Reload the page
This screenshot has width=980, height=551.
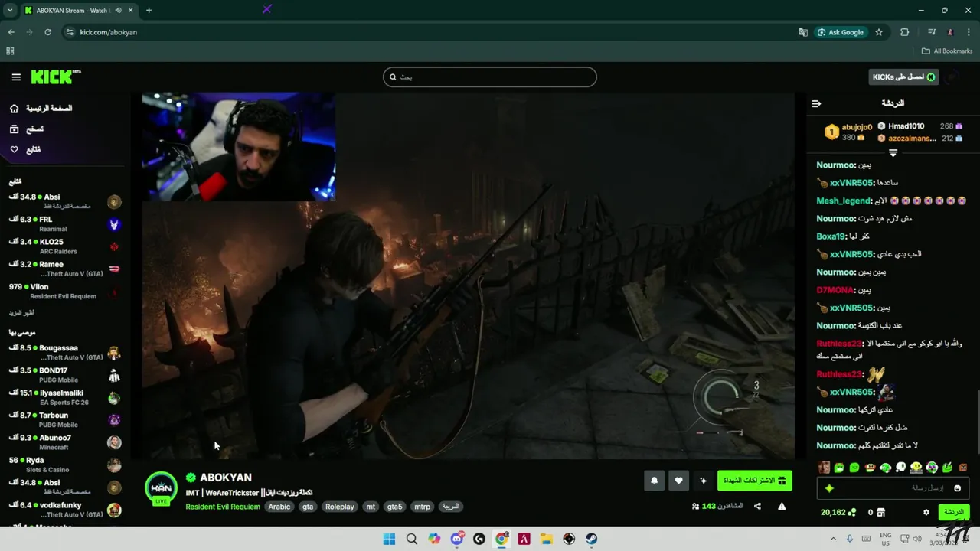(47, 32)
